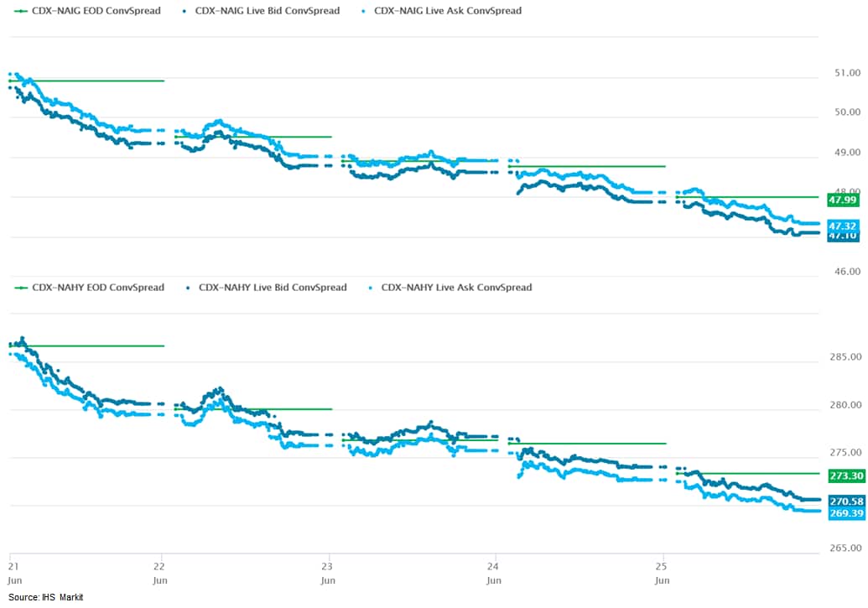This screenshot has width=868, height=608.
Task: Click the green 273.30 value tag
Action: click(845, 476)
